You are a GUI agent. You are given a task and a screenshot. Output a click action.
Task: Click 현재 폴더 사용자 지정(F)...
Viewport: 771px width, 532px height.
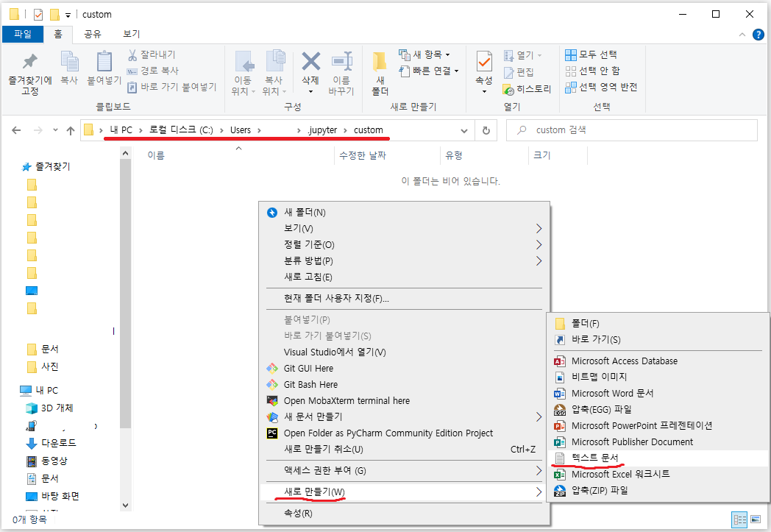click(404, 299)
